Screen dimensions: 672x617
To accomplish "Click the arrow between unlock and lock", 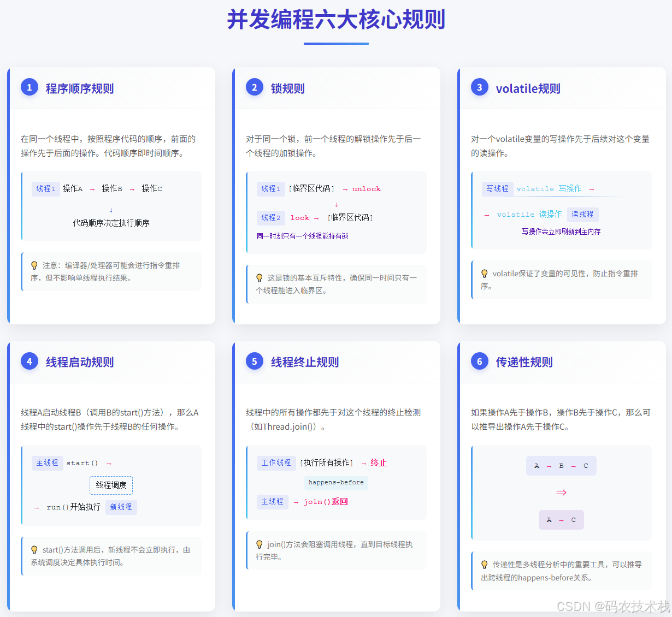I will 336,203.
